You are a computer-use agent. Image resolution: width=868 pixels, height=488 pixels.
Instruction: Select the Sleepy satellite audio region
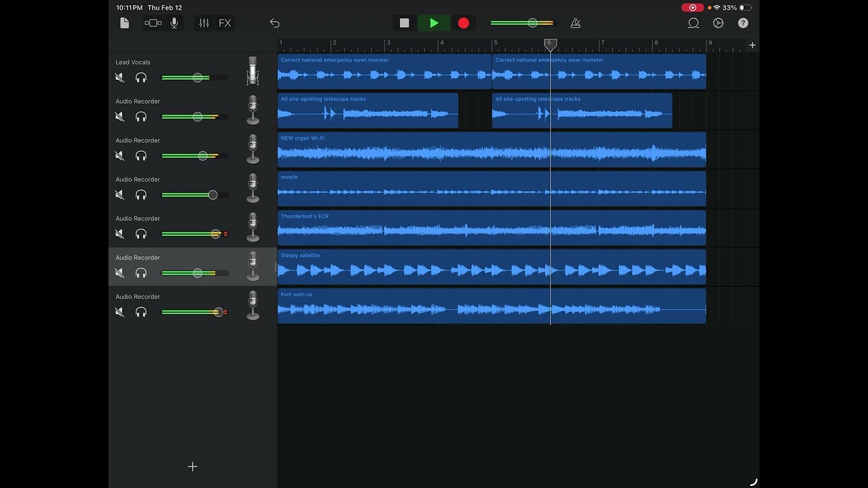[x=492, y=266]
